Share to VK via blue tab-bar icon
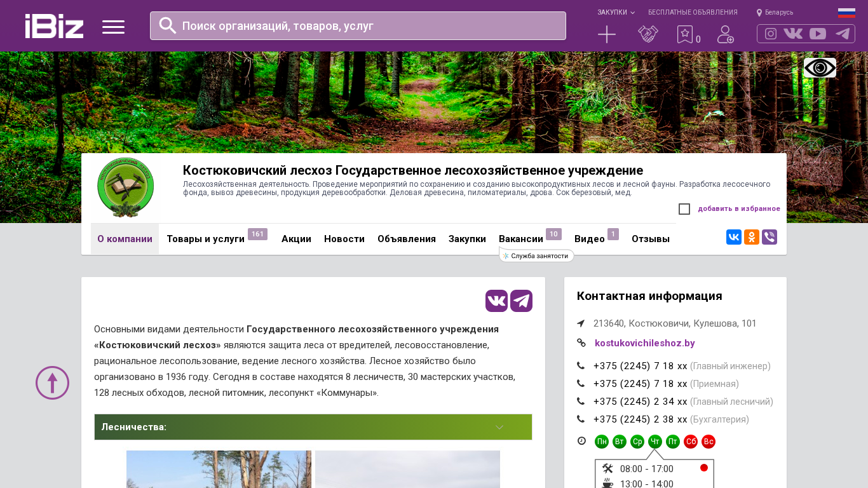Viewport: 868px width, 488px height. pos(734,237)
